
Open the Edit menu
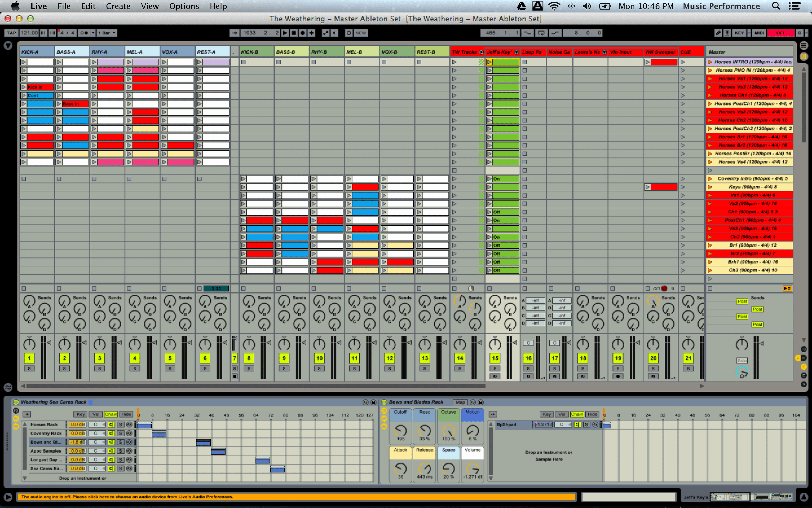pos(88,6)
